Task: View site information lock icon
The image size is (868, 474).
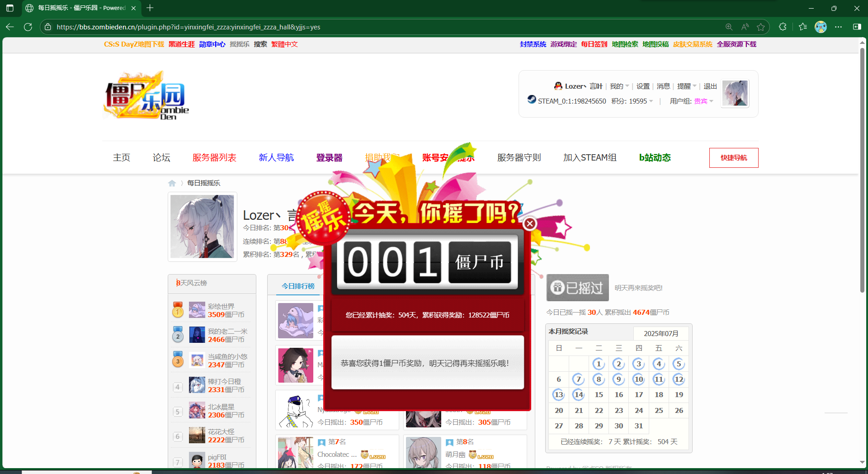Action: click(48, 27)
